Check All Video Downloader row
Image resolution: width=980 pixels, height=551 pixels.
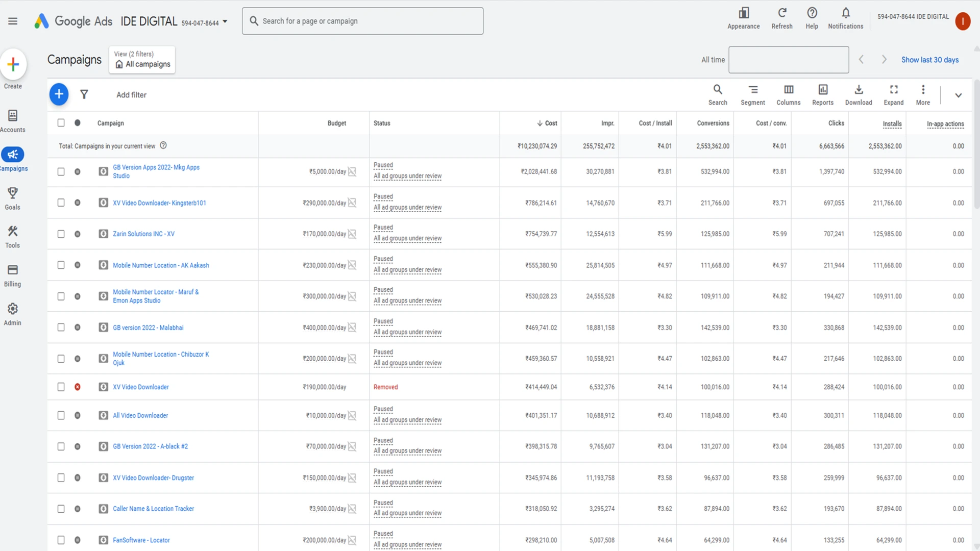(x=61, y=415)
